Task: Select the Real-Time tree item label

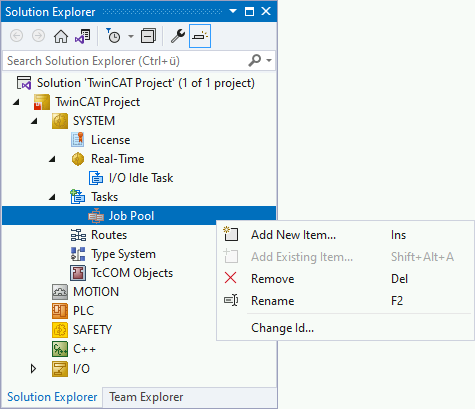Action: (118, 159)
